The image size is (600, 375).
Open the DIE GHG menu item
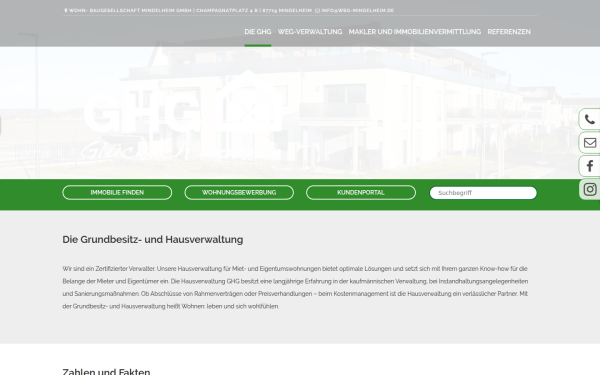[x=258, y=32]
